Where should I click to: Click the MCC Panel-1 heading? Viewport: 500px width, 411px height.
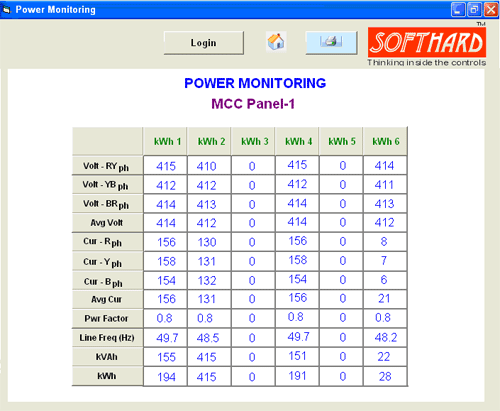pos(253,104)
